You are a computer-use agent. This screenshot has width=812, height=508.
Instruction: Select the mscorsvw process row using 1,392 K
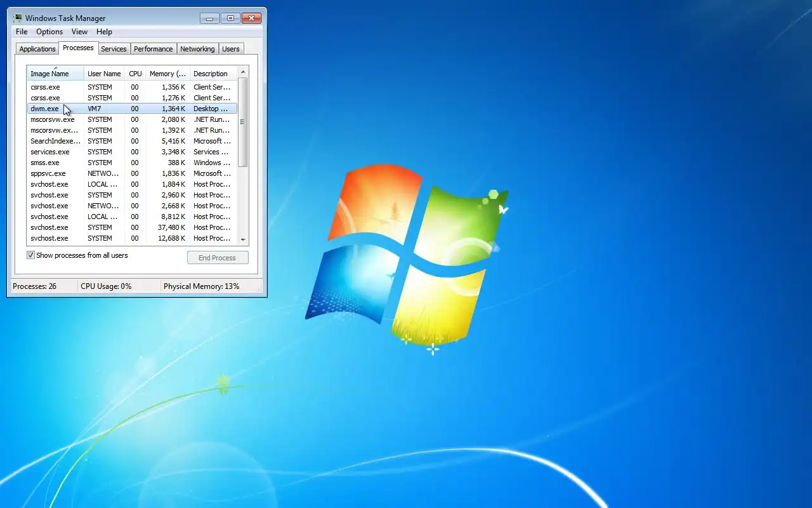pos(132,130)
